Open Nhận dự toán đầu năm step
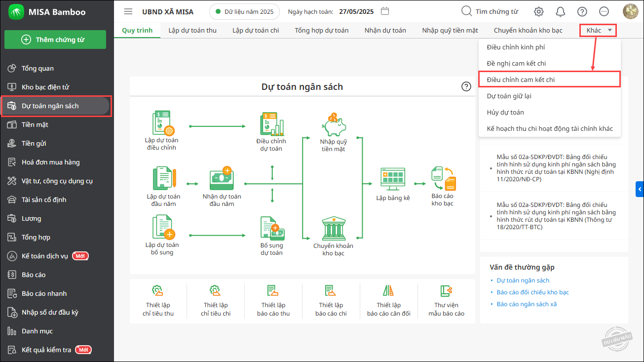644x362 pixels. click(x=222, y=187)
